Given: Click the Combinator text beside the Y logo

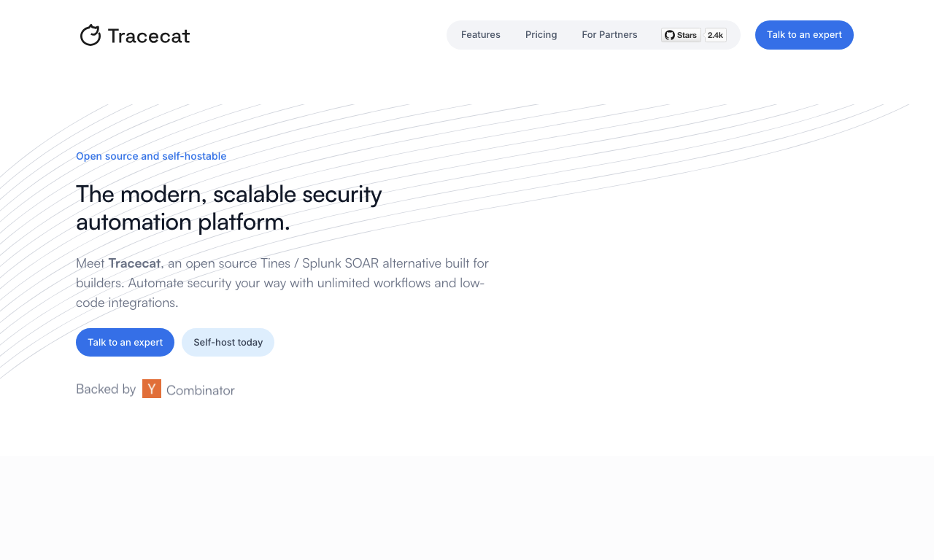Looking at the screenshot, I should coord(201,390).
